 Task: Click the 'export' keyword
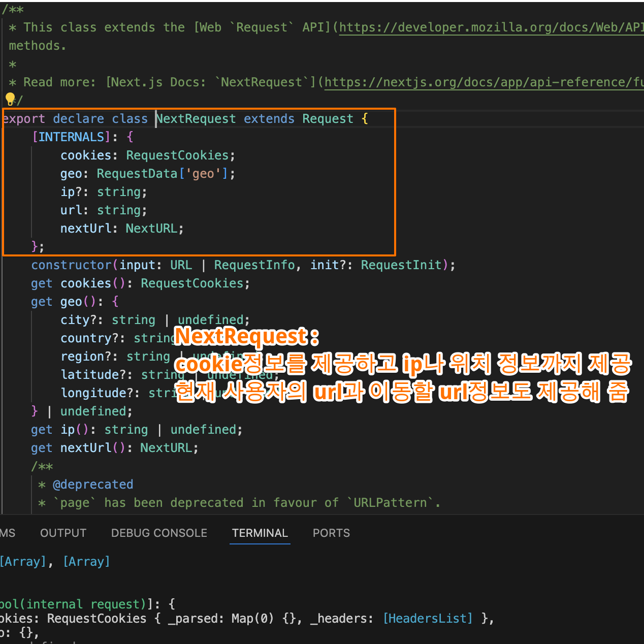[x=23, y=119]
